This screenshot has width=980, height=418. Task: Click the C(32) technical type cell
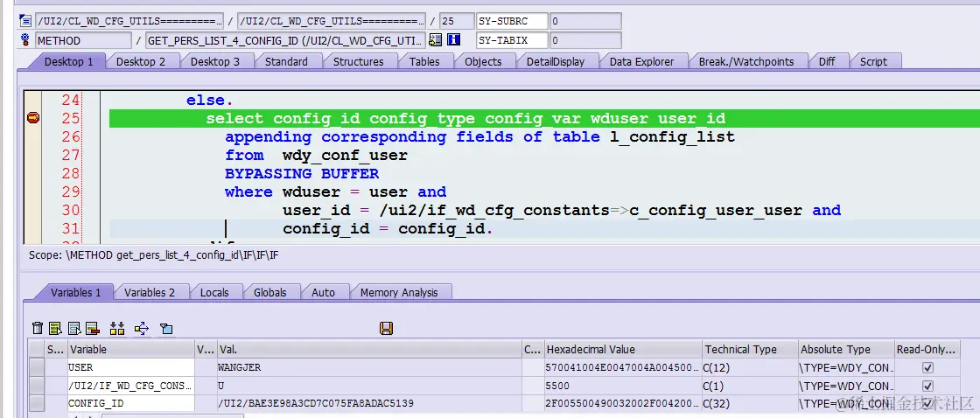750,403
